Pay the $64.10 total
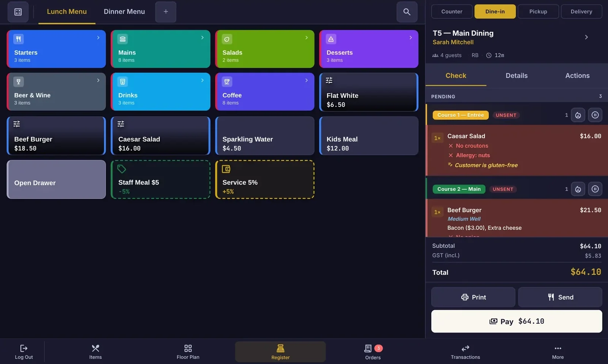 point(517,321)
